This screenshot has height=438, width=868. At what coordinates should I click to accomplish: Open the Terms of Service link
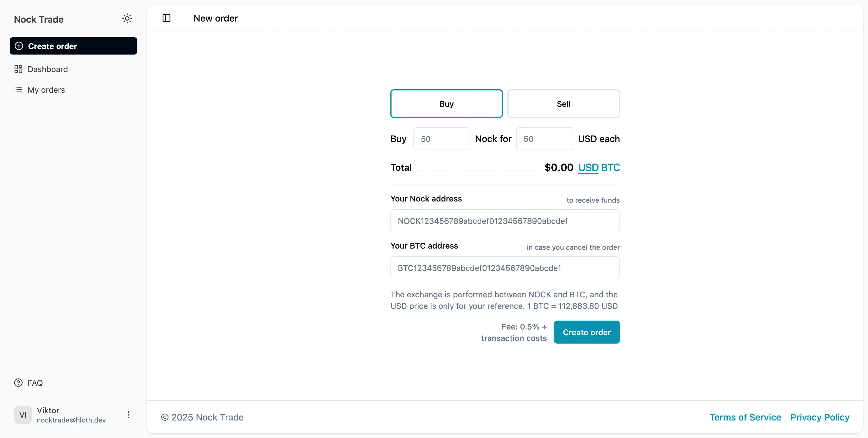[745, 417]
